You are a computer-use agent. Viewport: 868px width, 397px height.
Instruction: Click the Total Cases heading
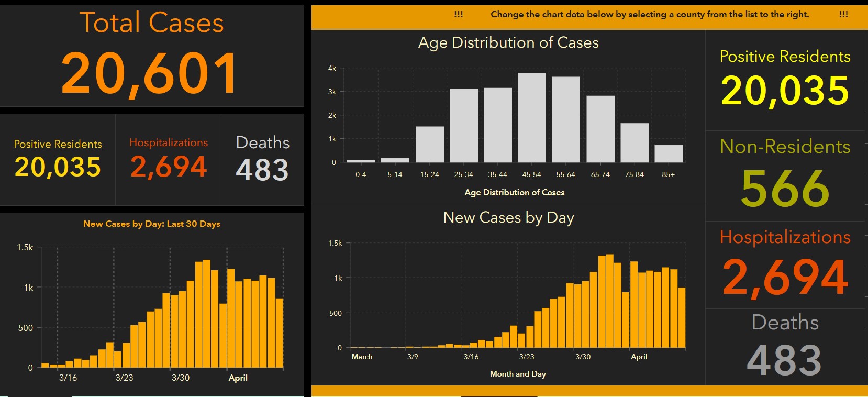[x=151, y=23]
